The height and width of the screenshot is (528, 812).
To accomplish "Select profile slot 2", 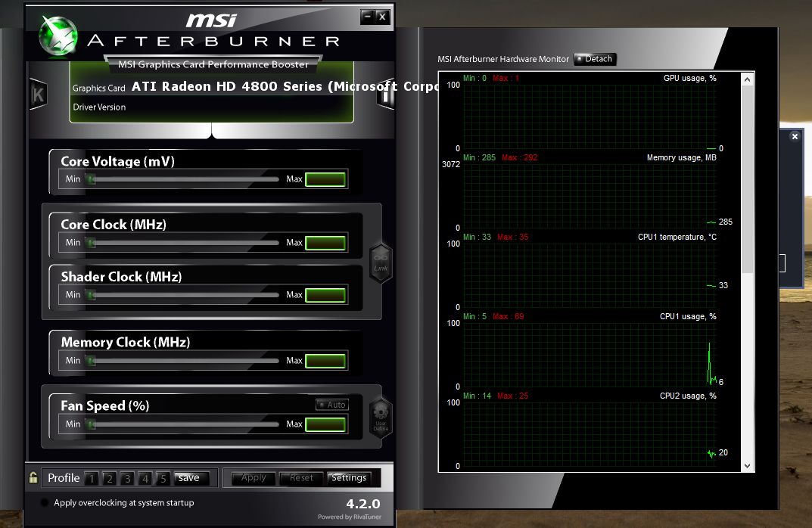I will 109,478.
